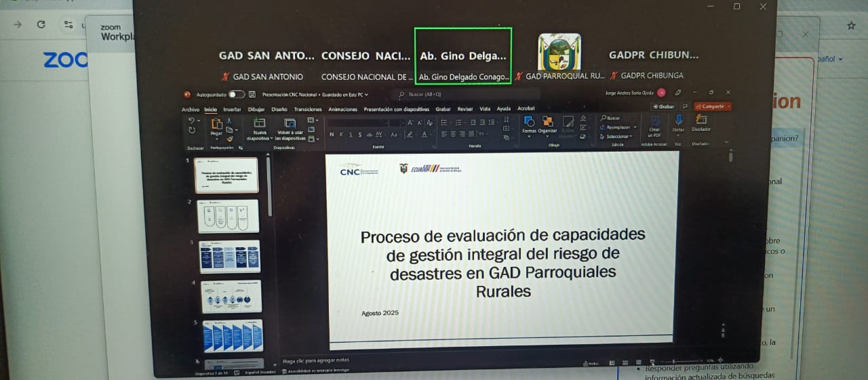Click Crear un PDF icon
Screen dimensions: 868x380
pos(654,121)
